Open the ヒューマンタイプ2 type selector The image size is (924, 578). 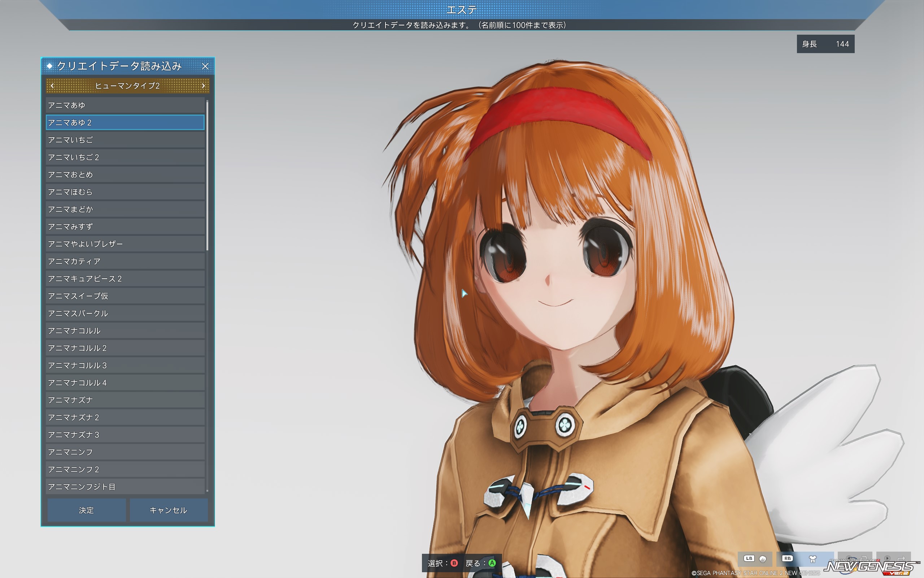point(127,86)
